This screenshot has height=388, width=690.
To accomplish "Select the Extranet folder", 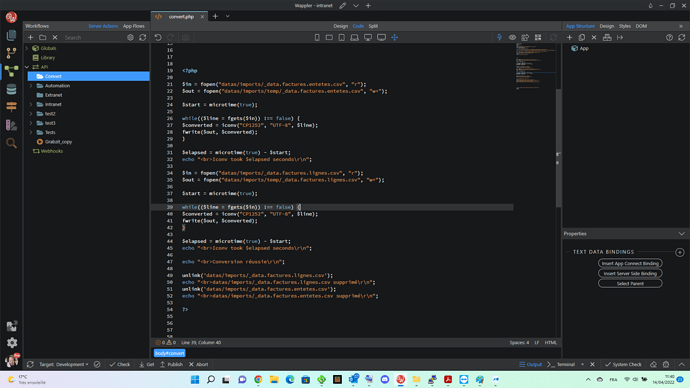I will tap(53, 95).
